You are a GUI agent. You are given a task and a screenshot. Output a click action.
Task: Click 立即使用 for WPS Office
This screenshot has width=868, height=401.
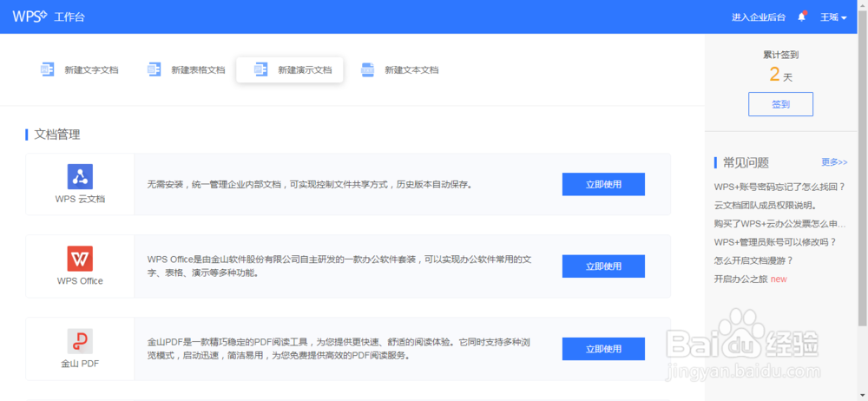(603, 266)
